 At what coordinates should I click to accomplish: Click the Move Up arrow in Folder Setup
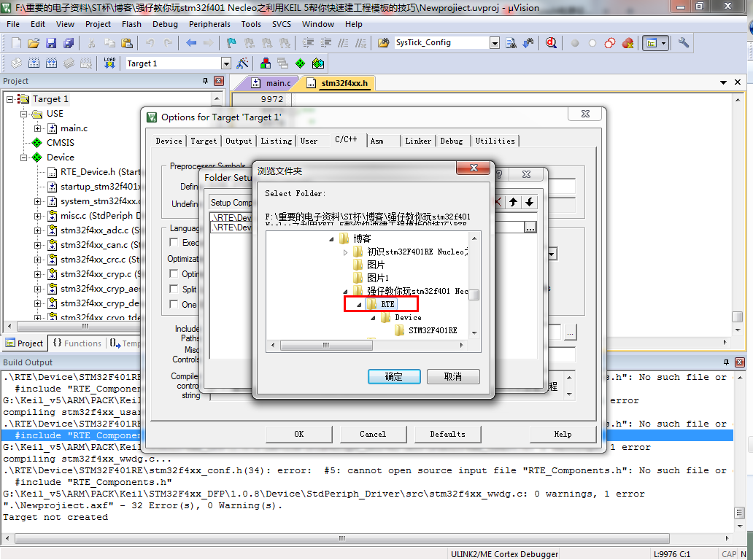(x=514, y=202)
